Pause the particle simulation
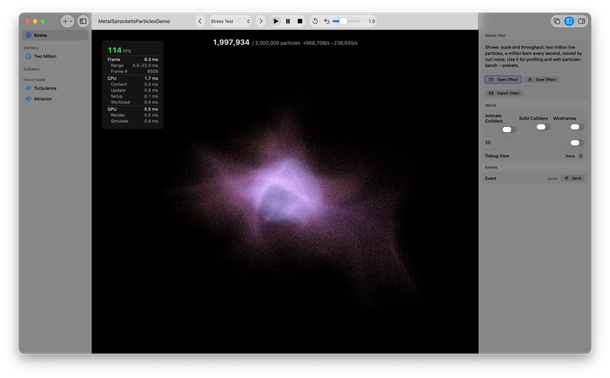This screenshot has width=610, height=378. pos(288,21)
